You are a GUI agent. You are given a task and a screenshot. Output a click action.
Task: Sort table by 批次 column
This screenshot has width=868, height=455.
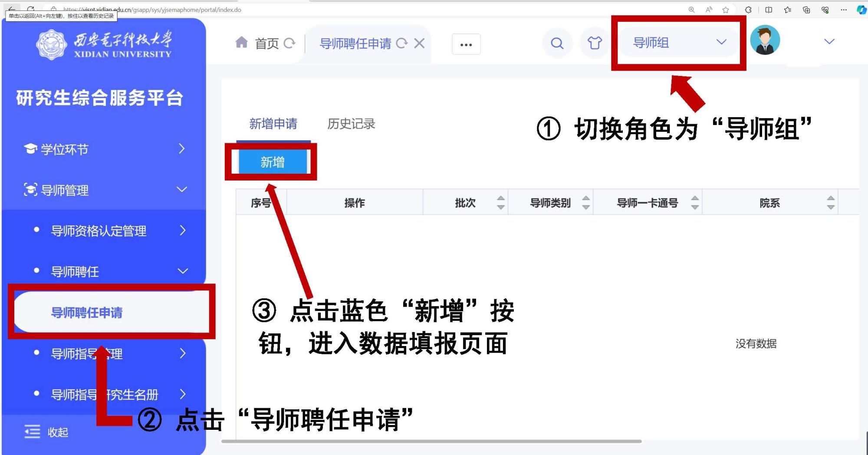500,202
